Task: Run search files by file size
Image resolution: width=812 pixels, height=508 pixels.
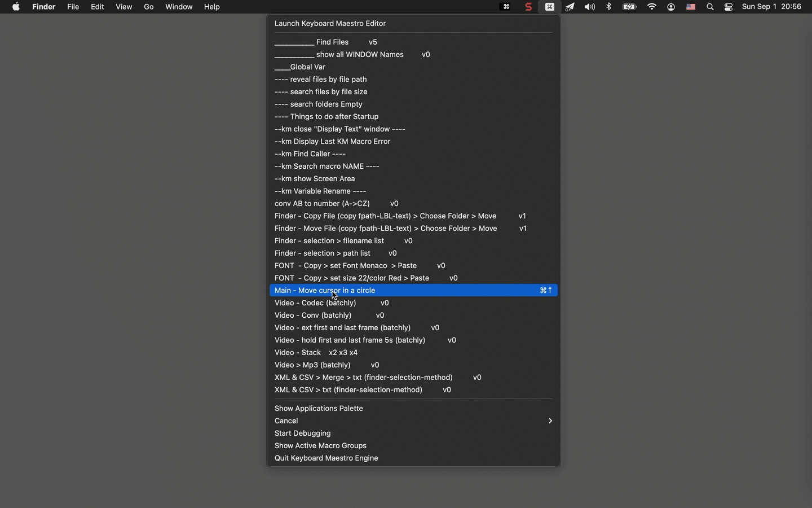Action: click(413, 92)
